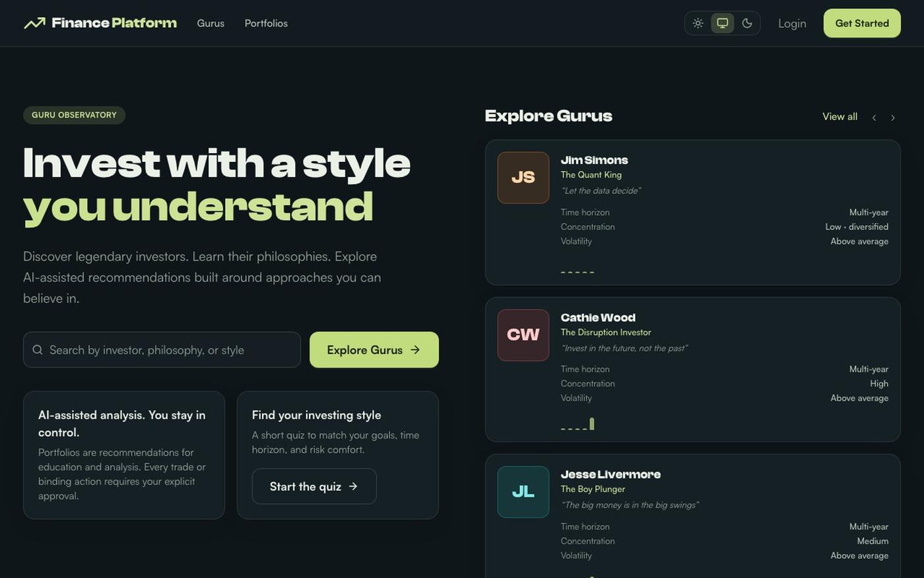Click the Finance Platform trending-up logo icon
Image resolution: width=924 pixels, height=578 pixels.
tap(34, 23)
